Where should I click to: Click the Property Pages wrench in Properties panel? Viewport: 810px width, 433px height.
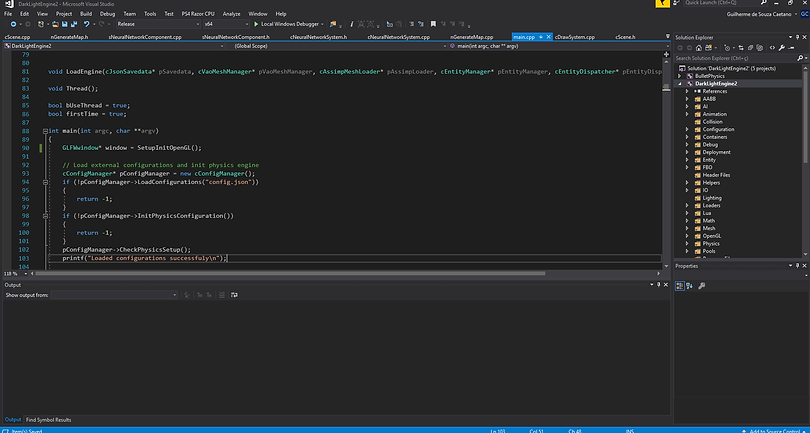[x=702, y=285]
